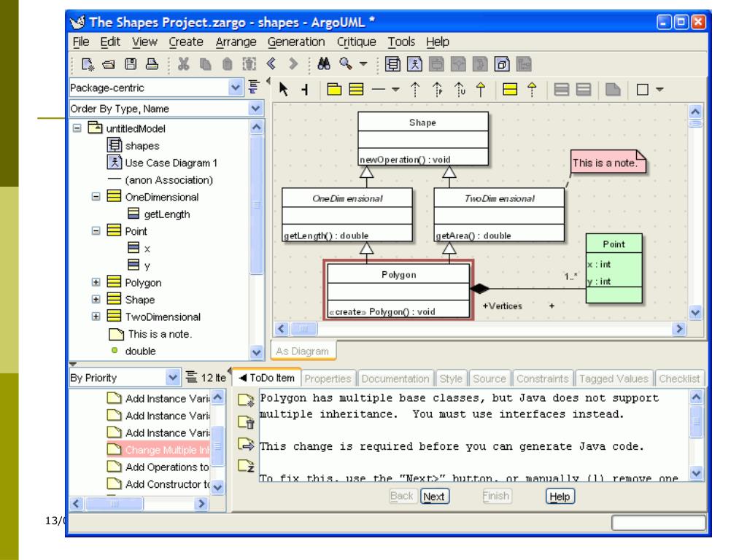
Task: Click the Help button in ToDo pane
Action: (x=560, y=497)
